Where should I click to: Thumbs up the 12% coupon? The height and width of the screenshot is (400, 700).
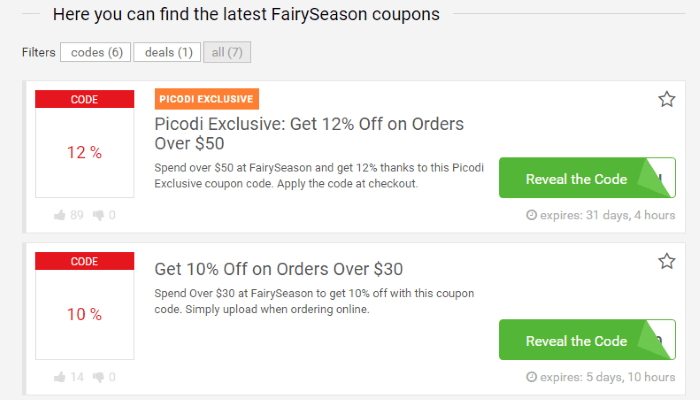coord(61,215)
